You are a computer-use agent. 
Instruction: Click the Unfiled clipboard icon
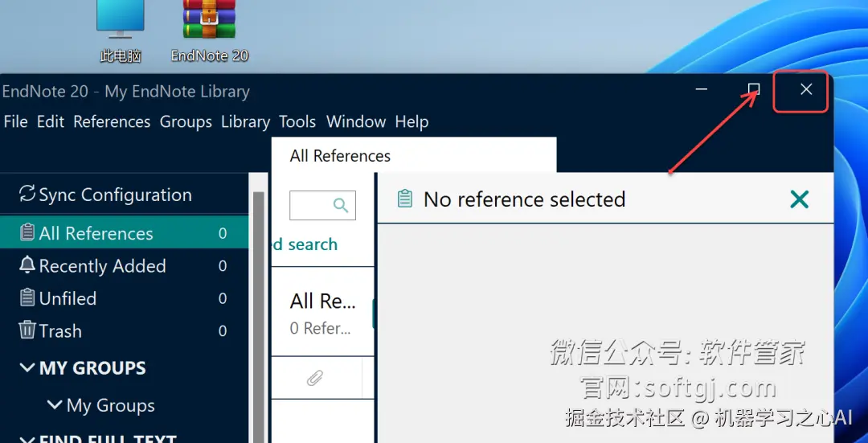click(27, 298)
